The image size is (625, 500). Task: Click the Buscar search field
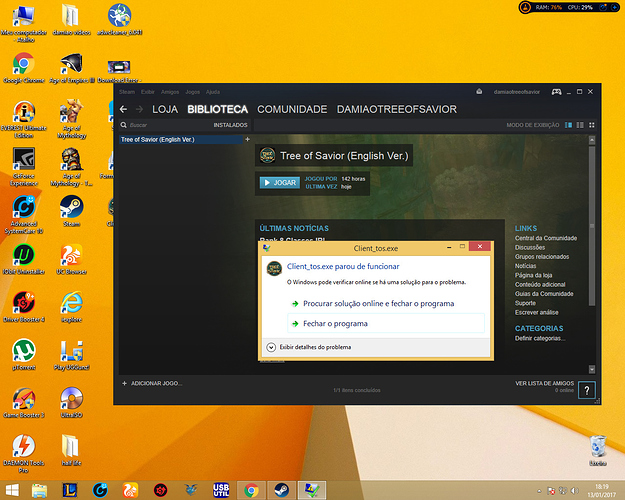160,125
